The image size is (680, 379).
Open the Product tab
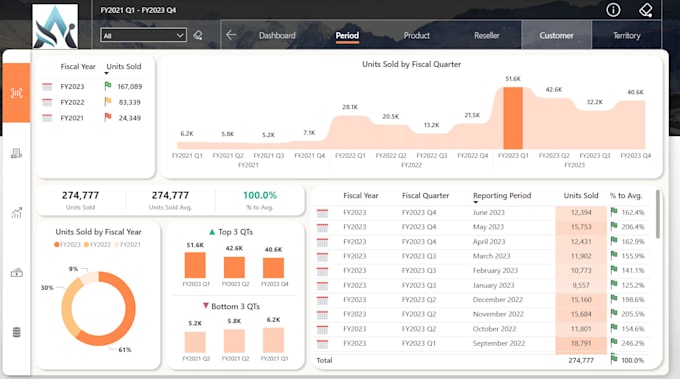(x=417, y=36)
